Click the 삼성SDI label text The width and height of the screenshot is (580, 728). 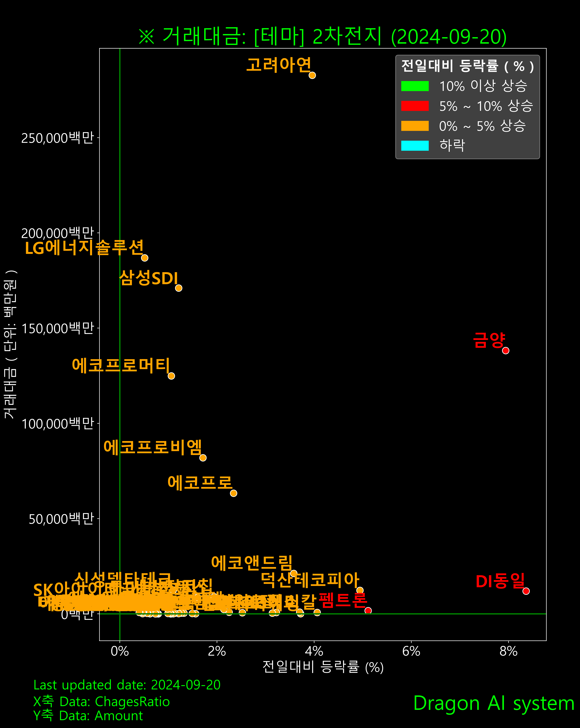pos(148,278)
